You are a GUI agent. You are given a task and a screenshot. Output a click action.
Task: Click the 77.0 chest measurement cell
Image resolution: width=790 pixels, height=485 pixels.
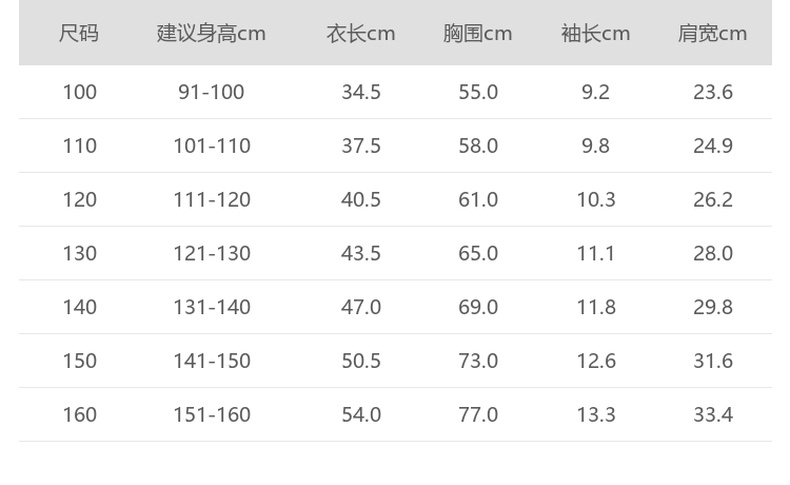[x=478, y=414]
